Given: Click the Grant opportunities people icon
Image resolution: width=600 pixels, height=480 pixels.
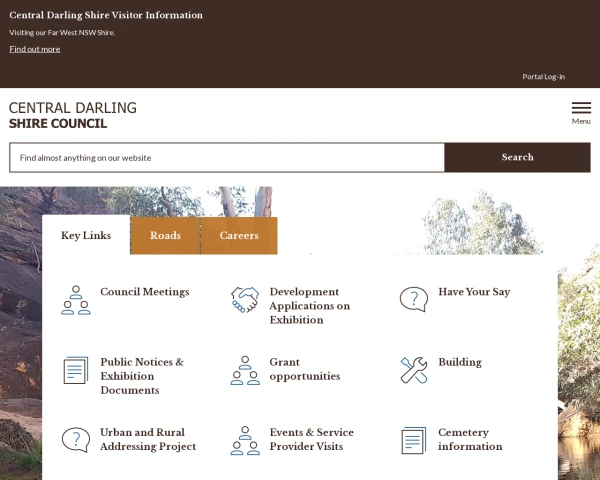Looking at the screenshot, I should 245,370.
